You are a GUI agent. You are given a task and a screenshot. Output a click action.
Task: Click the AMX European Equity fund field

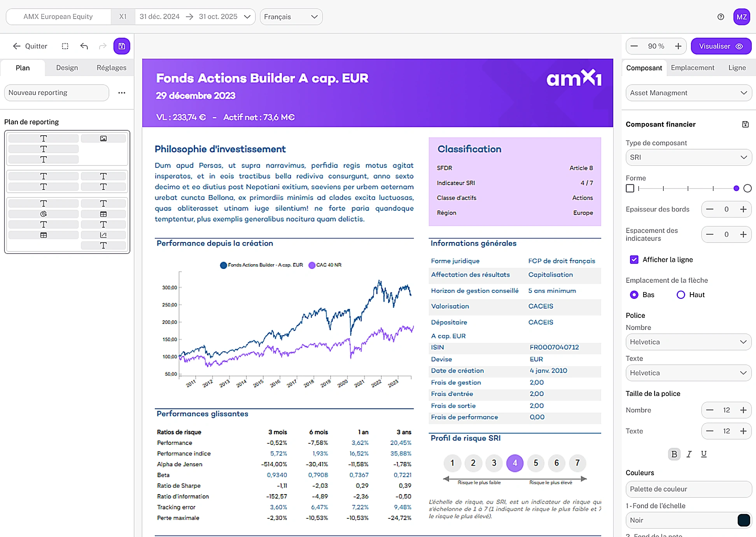tap(58, 17)
